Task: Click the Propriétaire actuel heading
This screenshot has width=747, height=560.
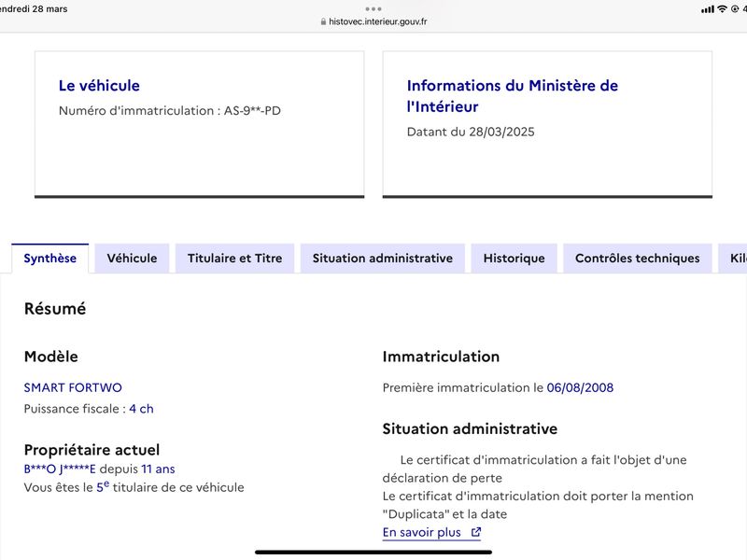Action: 92,450
